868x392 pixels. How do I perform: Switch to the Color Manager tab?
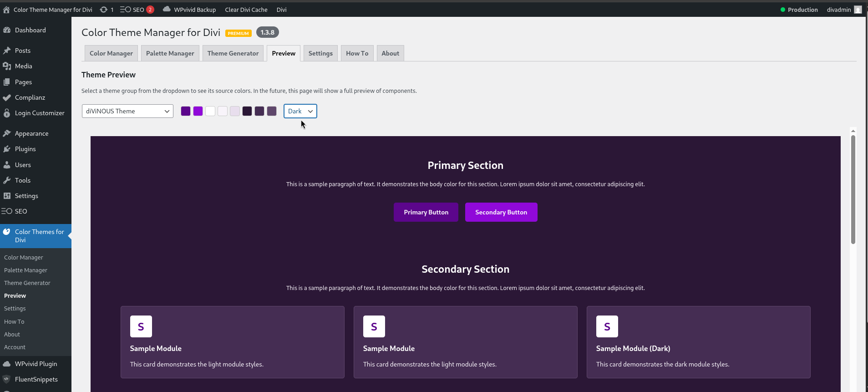[111, 53]
